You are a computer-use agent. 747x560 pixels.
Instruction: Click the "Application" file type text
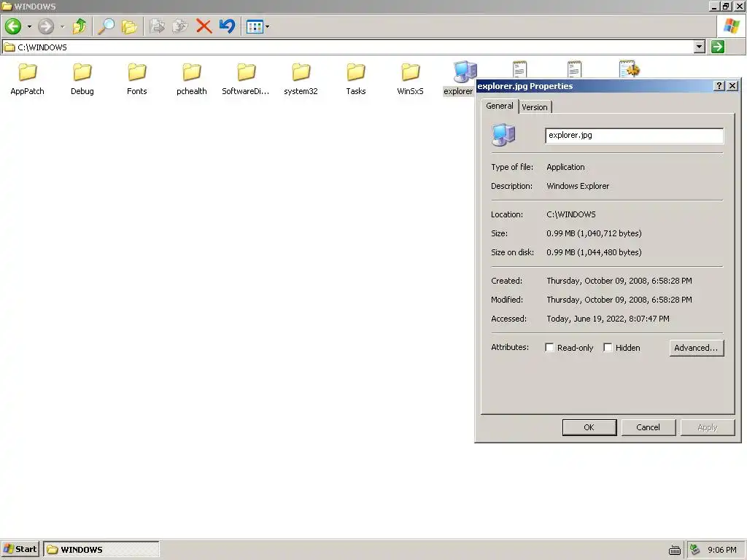pyautogui.click(x=565, y=167)
